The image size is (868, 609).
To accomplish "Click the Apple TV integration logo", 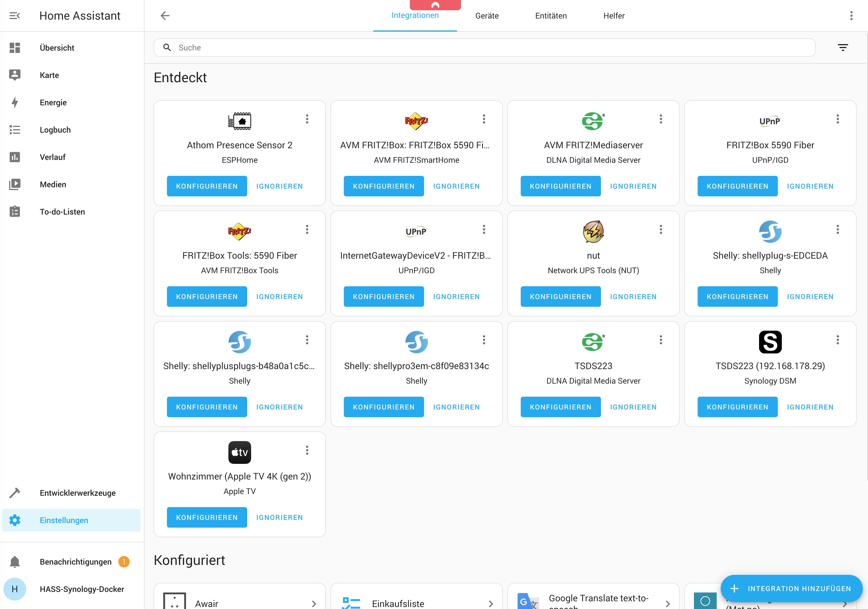I will pos(239,452).
